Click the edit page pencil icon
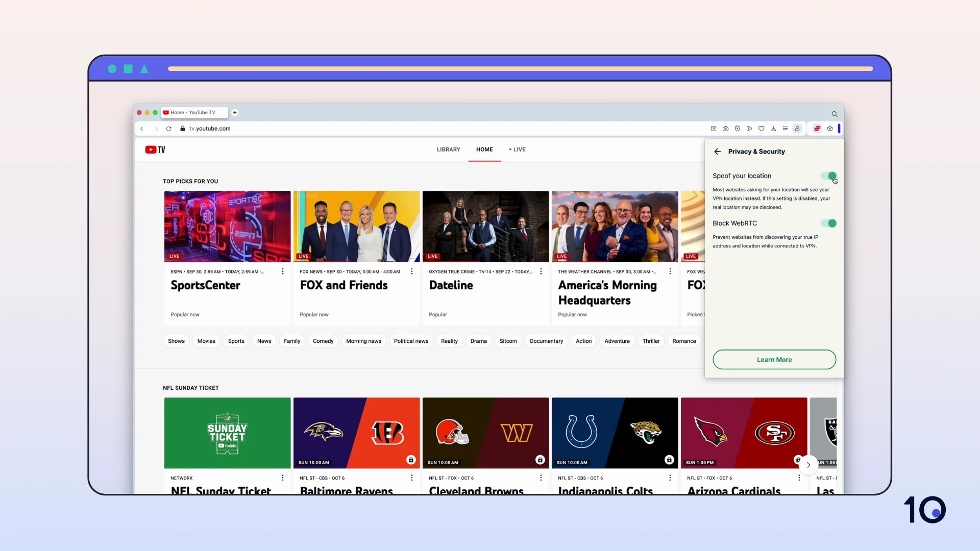 714,129
